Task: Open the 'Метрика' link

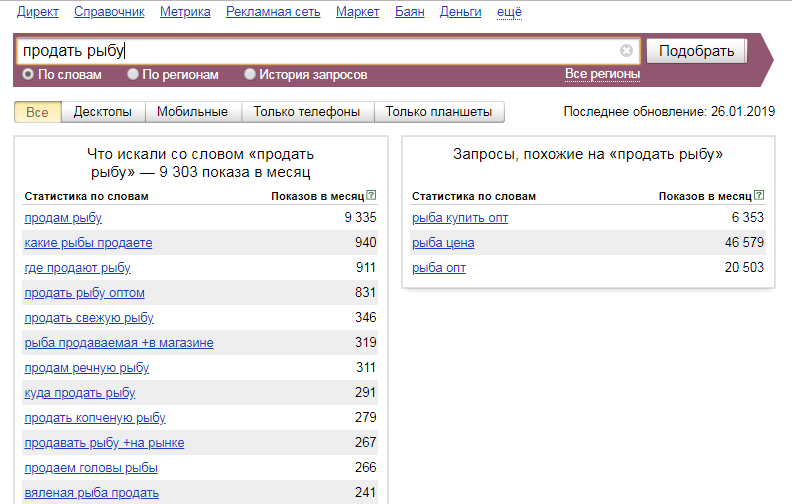Action: 185,12
